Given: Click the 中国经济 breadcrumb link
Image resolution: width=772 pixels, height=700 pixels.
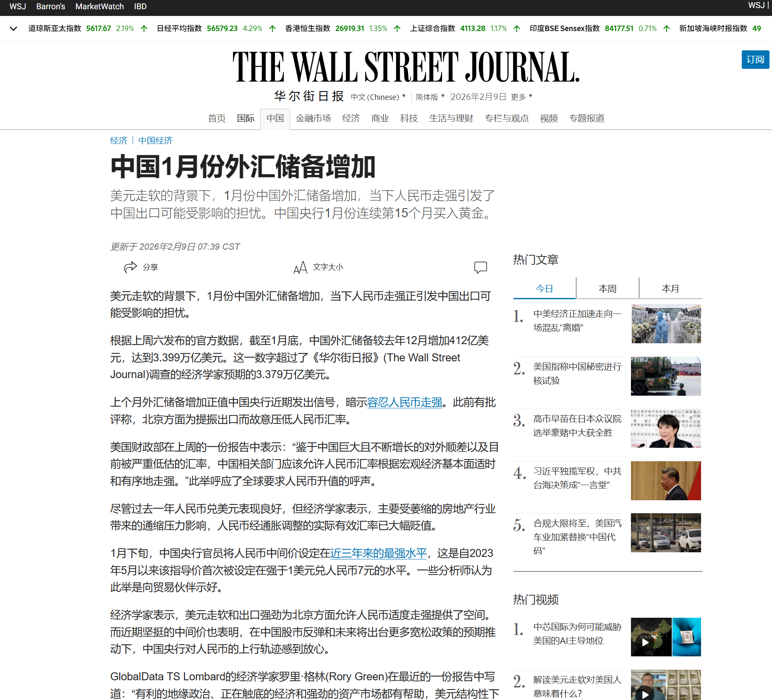Looking at the screenshot, I should pyautogui.click(x=155, y=141).
